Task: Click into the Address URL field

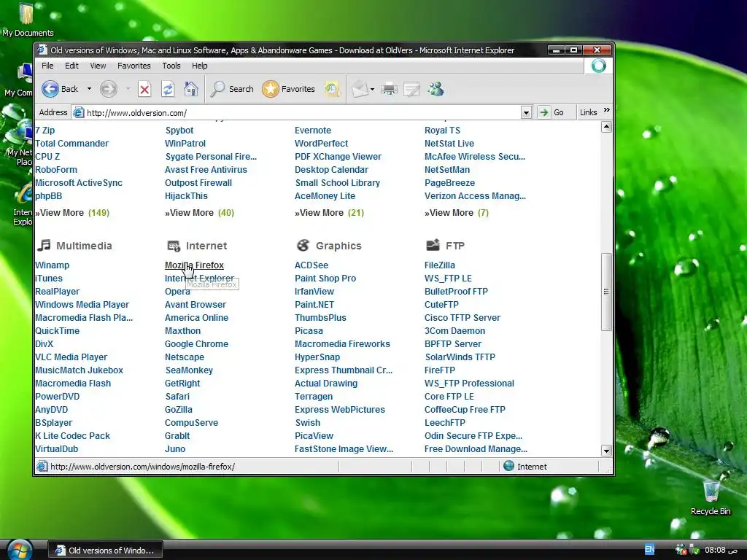Action: click(303, 113)
